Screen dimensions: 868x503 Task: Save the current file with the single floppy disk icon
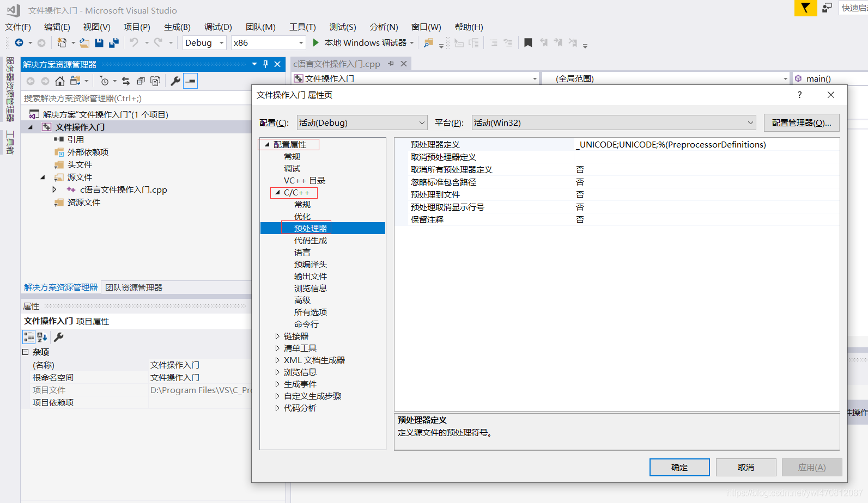tap(99, 42)
